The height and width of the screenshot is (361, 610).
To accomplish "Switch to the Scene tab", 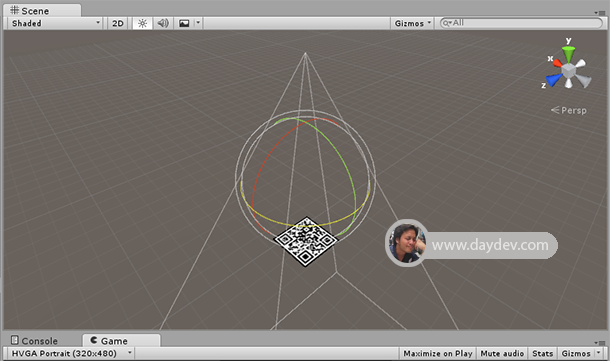I will click(42, 11).
